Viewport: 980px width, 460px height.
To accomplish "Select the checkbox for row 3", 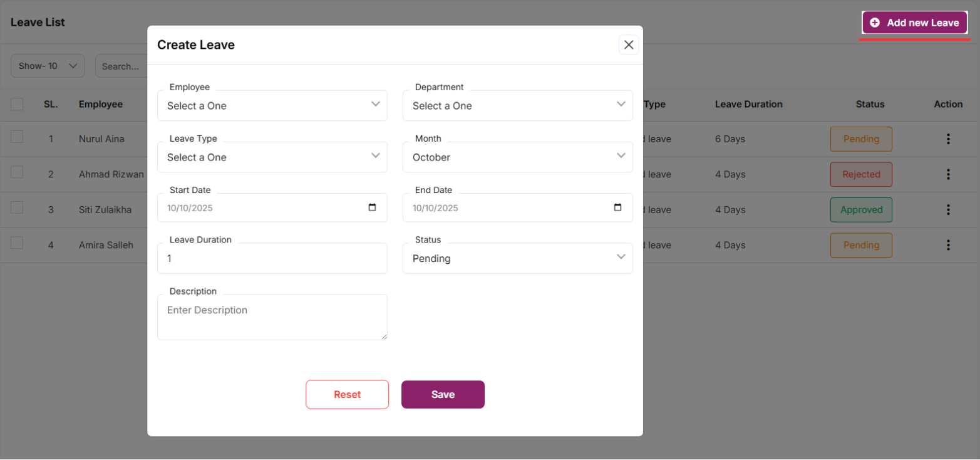I will (x=17, y=207).
